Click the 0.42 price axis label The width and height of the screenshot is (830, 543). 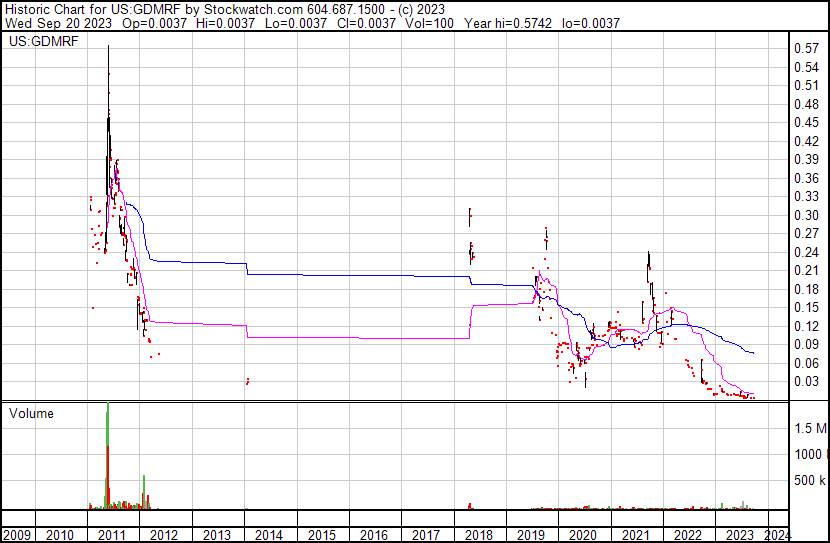click(806, 141)
